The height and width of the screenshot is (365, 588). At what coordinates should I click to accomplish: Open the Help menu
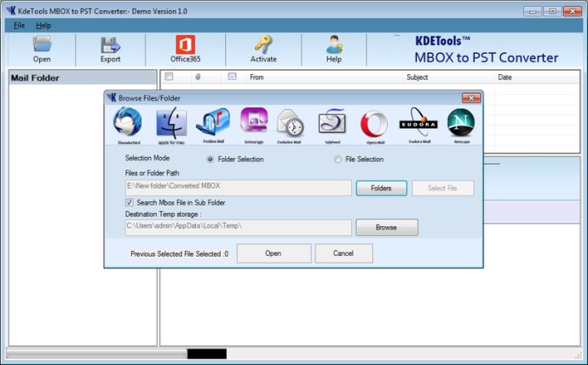coord(43,26)
